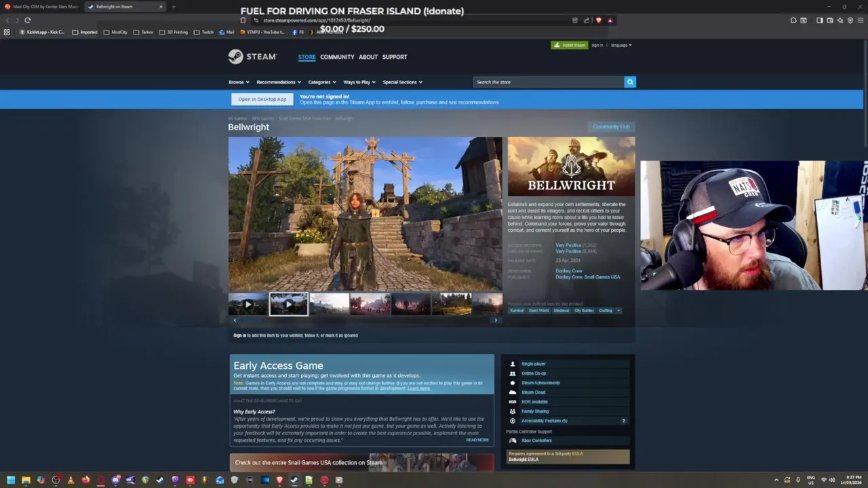Open File Explorer from the taskbar
868x488 pixels.
point(26,480)
